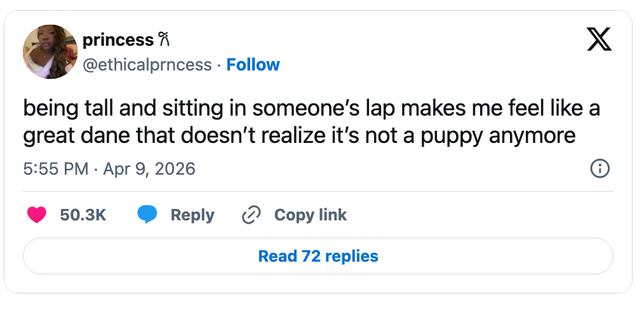Screen dimensions: 644x329
Task: Click the "5:55 PM" time of the tweet
Action: tap(56, 169)
